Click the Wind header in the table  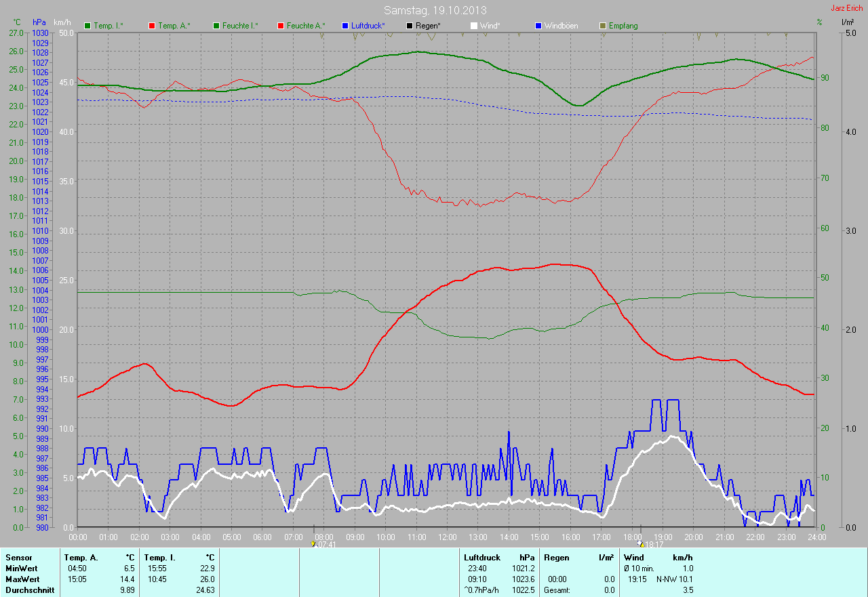click(634, 558)
